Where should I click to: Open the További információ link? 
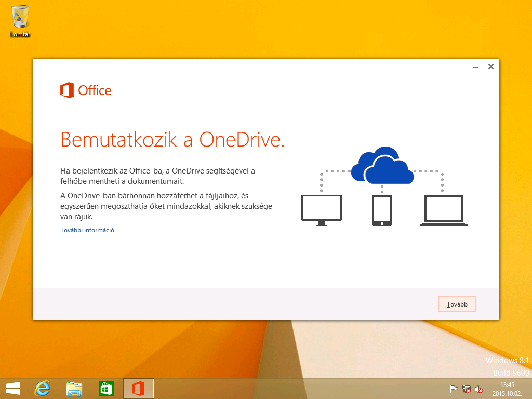(x=87, y=230)
